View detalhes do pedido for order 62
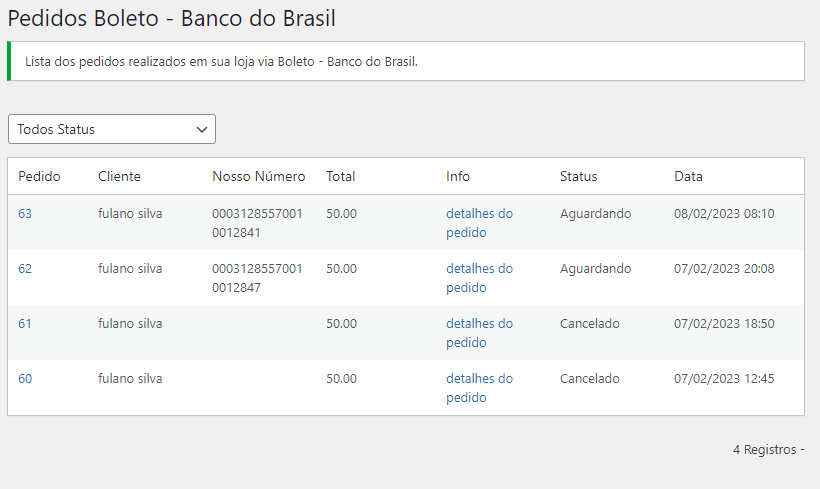The image size is (820, 489). coord(478,277)
